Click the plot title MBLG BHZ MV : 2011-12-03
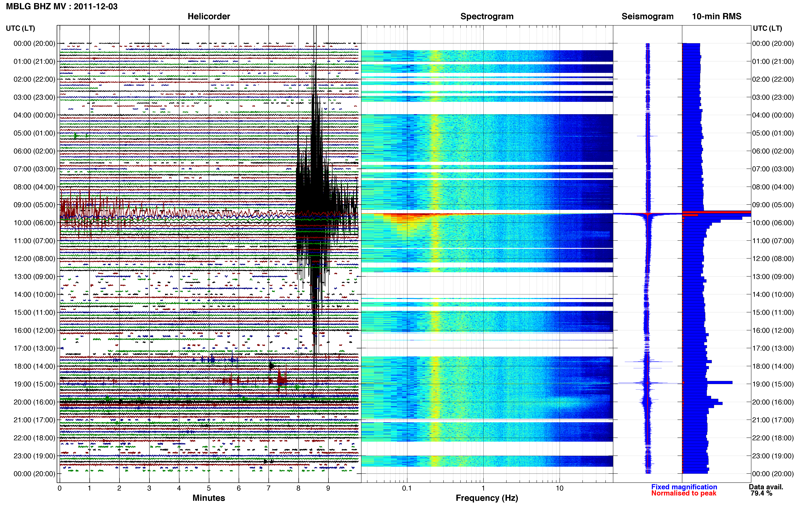The height and width of the screenshot is (508, 812). (x=62, y=6)
